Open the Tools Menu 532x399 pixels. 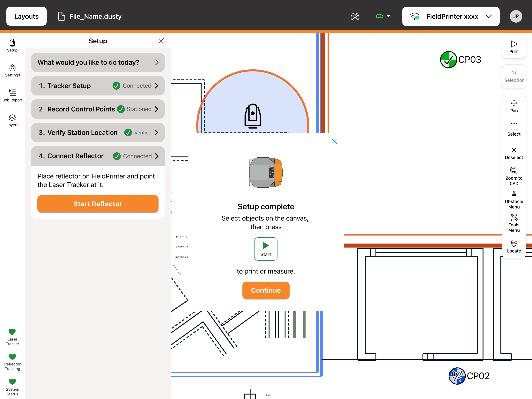coord(514,223)
